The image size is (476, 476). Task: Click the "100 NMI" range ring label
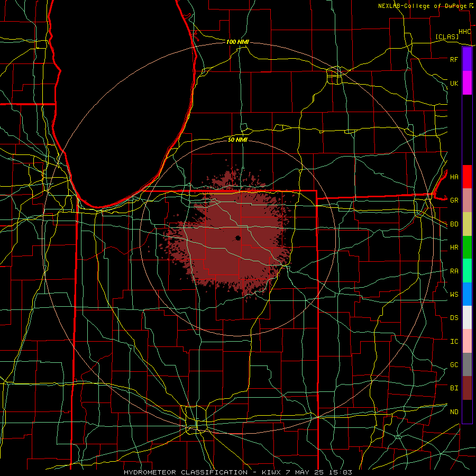pyautogui.click(x=237, y=42)
